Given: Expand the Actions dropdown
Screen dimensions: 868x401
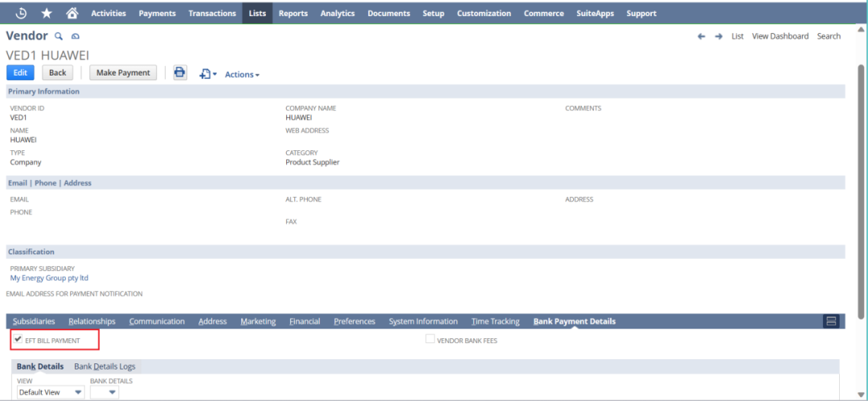Looking at the screenshot, I should tap(242, 74).
